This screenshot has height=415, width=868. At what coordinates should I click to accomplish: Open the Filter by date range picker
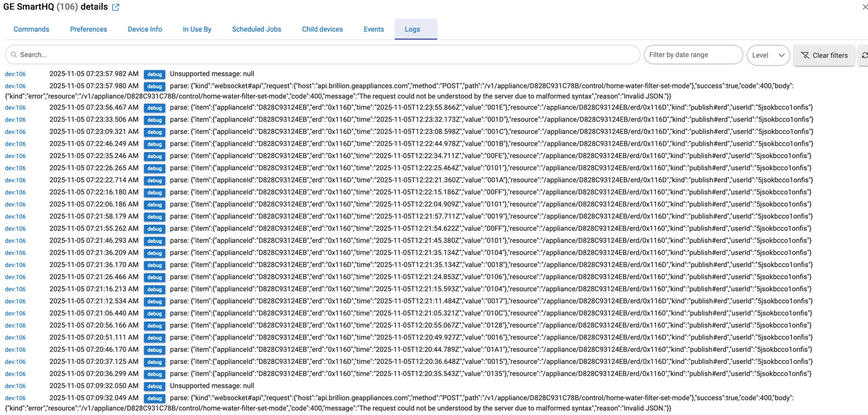pos(693,55)
